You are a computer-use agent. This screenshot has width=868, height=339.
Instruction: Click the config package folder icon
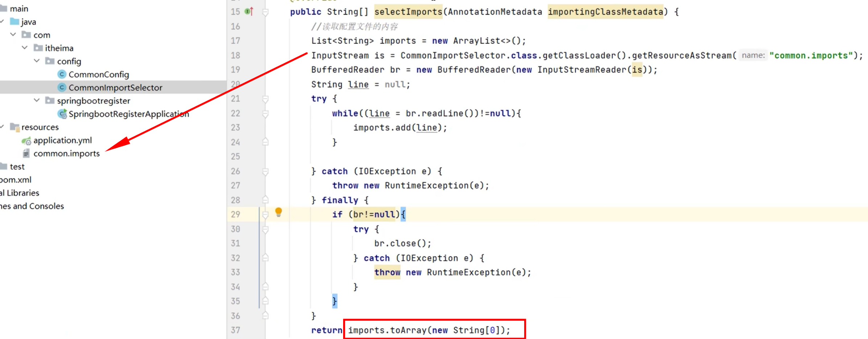[50, 61]
